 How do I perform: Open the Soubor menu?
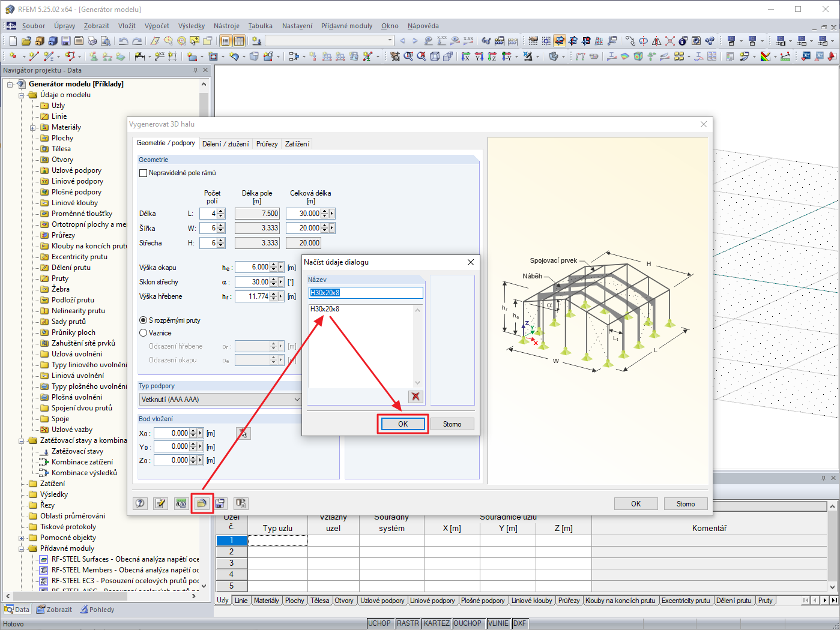pos(34,26)
